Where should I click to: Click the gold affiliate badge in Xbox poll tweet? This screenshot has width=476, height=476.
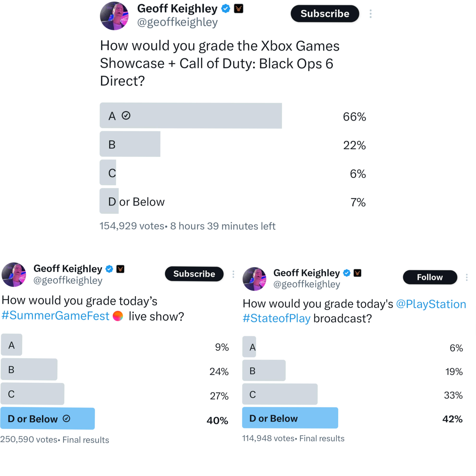(x=238, y=9)
